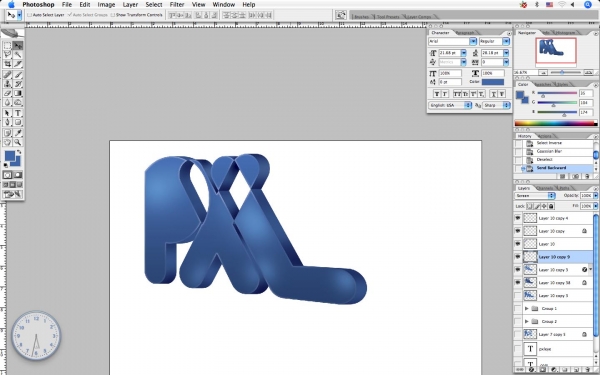Hide Layer 10 copy 9 visibility eye
This screenshot has width=600, height=375.
[518, 257]
